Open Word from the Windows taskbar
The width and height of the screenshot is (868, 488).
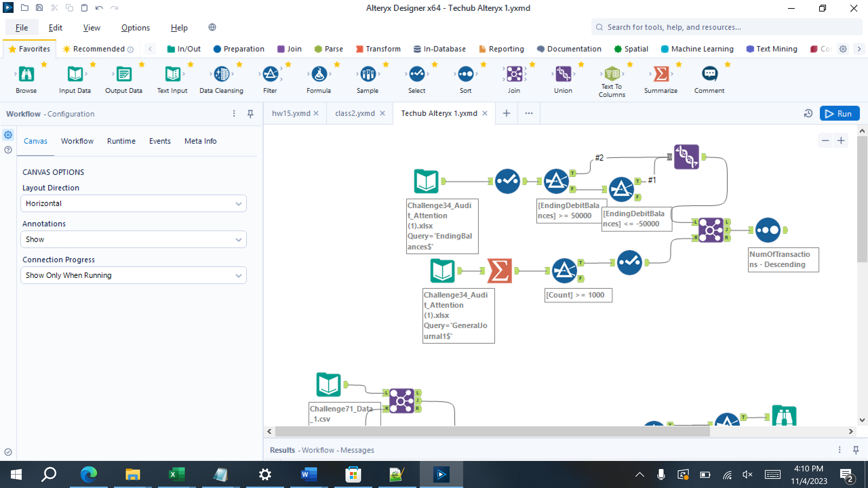[309, 474]
